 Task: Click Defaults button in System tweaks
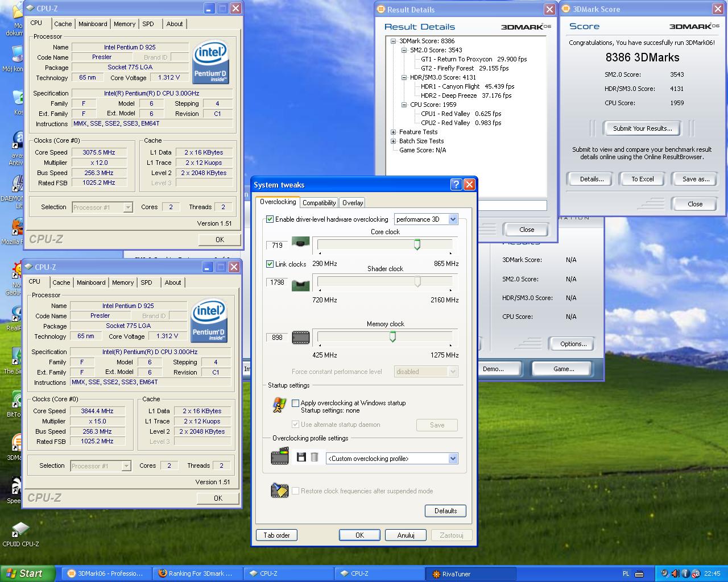pos(445,511)
